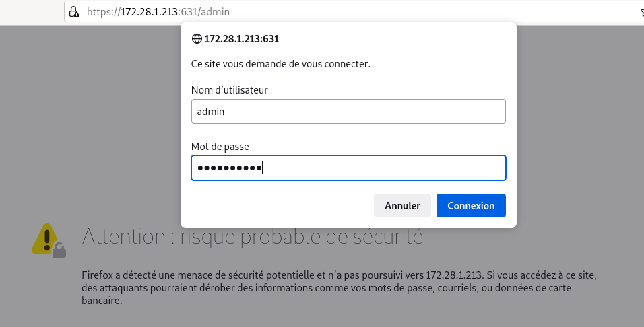Click inside the Mot de passe field
644x327 pixels.
click(348, 168)
